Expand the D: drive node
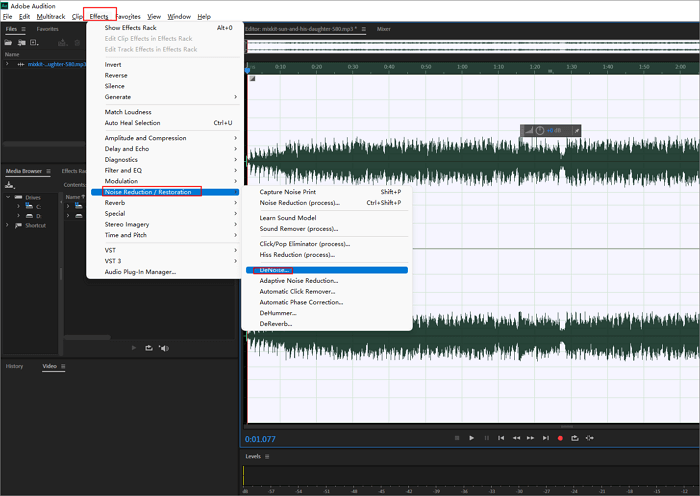 (18, 216)
